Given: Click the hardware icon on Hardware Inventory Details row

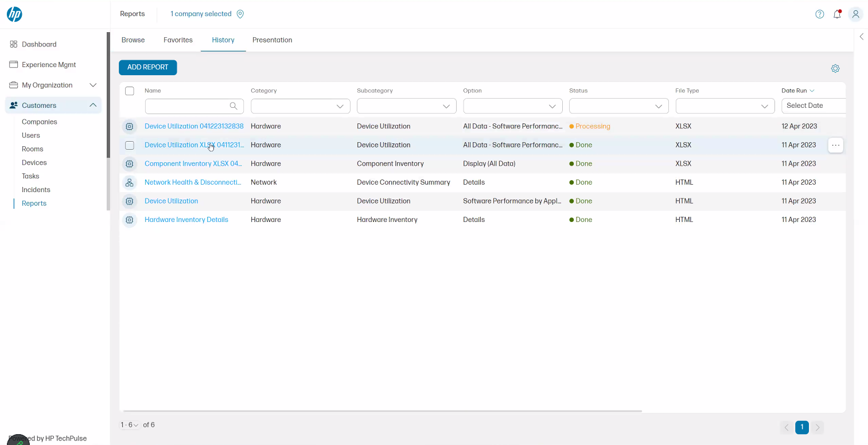Looking at the screenshot, I should pyautogui.click(x=129, y=220).
